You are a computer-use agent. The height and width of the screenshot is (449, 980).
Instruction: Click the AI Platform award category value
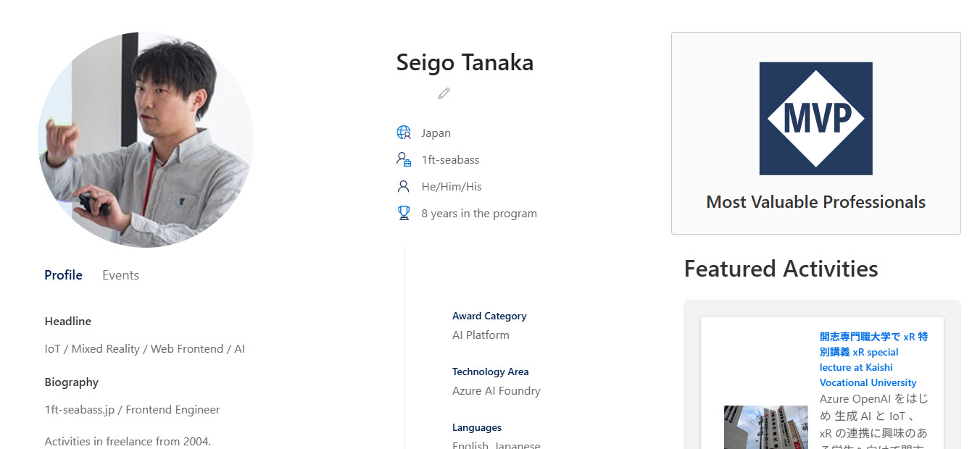tap(481, 335)
